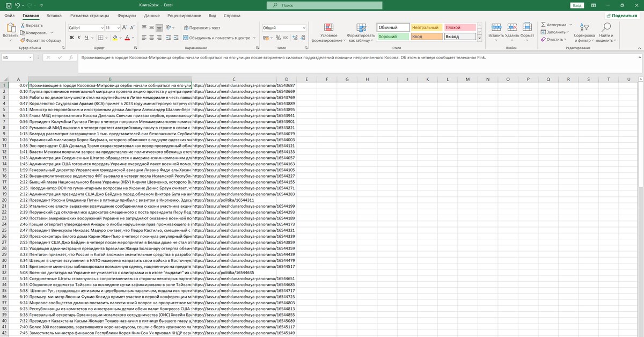Decrease font size with small A icon
644x337 pixels.
click(x=133, y=27)
